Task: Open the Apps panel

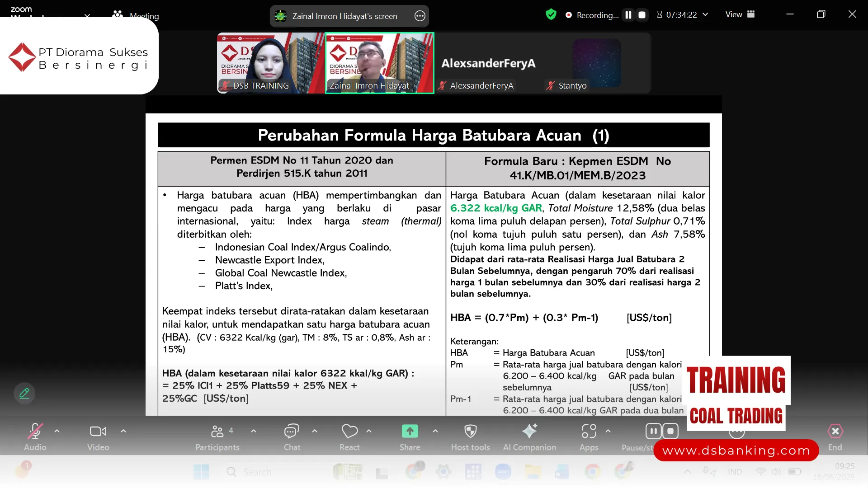Action: 589,436
